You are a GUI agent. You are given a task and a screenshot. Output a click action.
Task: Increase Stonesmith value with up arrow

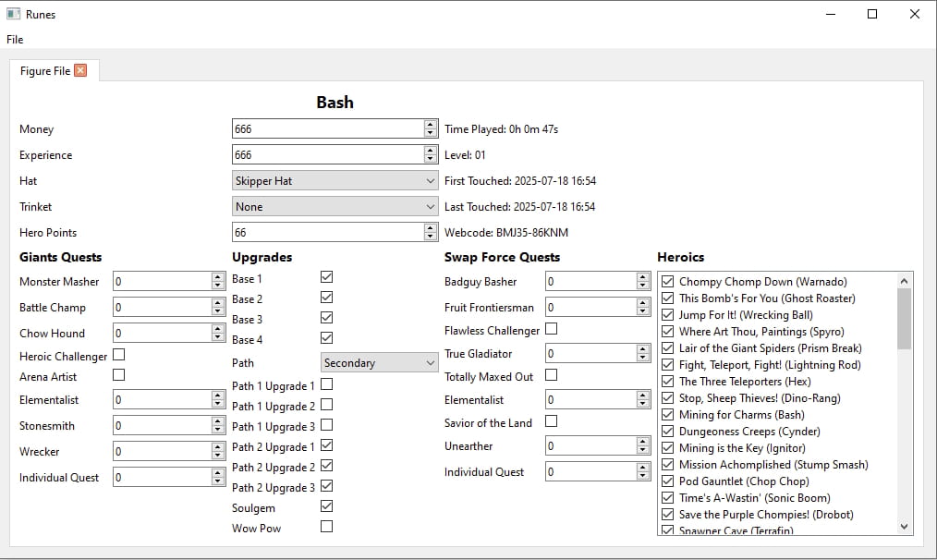[x=218, y=421]
